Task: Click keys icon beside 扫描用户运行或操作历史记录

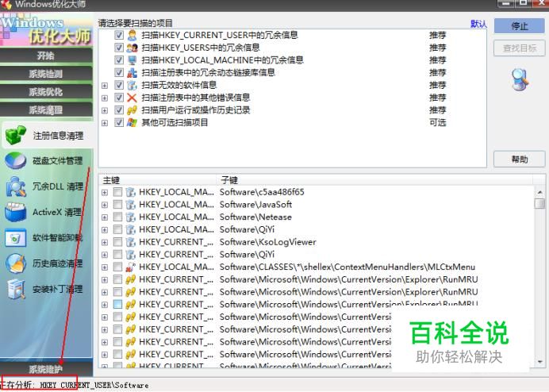Action: tap(132, 110)
